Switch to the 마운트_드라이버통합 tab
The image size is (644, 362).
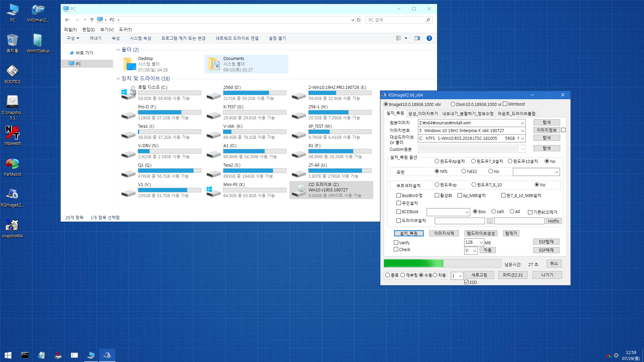517,114
